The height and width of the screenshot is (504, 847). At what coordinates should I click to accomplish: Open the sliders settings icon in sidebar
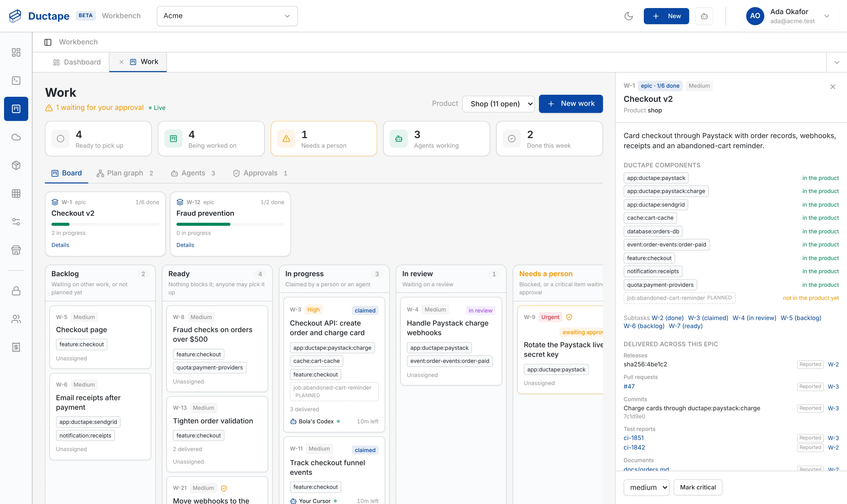point(16,222)
